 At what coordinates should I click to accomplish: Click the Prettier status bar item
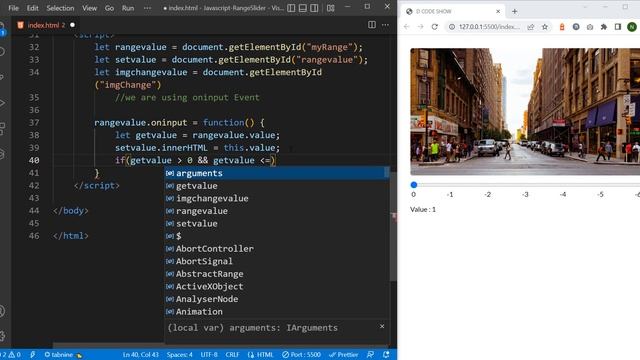tap(344, 355)
